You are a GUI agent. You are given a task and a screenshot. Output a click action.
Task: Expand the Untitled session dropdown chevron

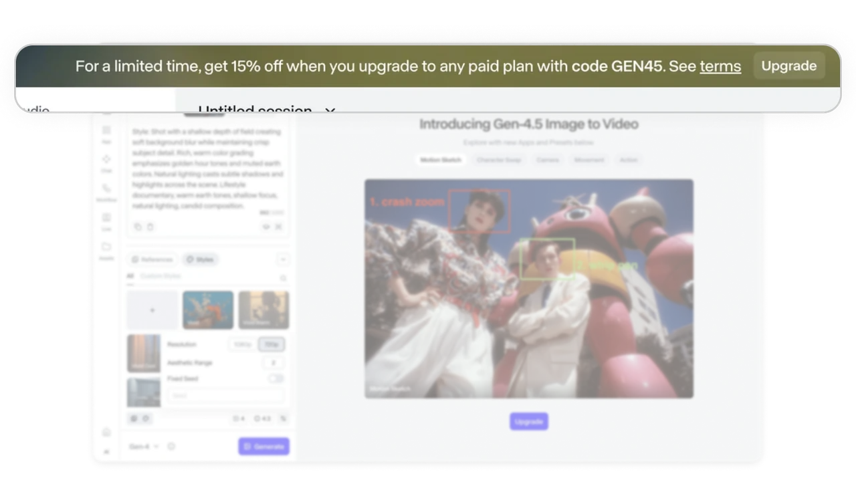[330, 110]
